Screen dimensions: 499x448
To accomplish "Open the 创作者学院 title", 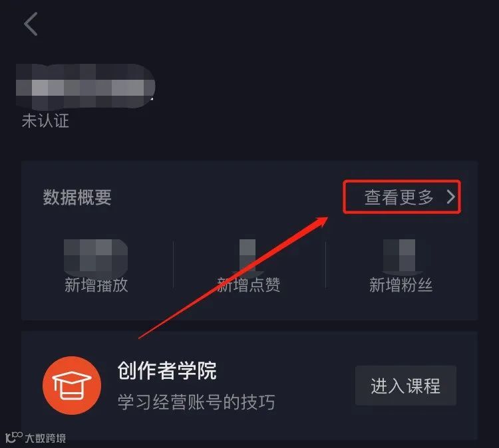I will coord(167,370).
